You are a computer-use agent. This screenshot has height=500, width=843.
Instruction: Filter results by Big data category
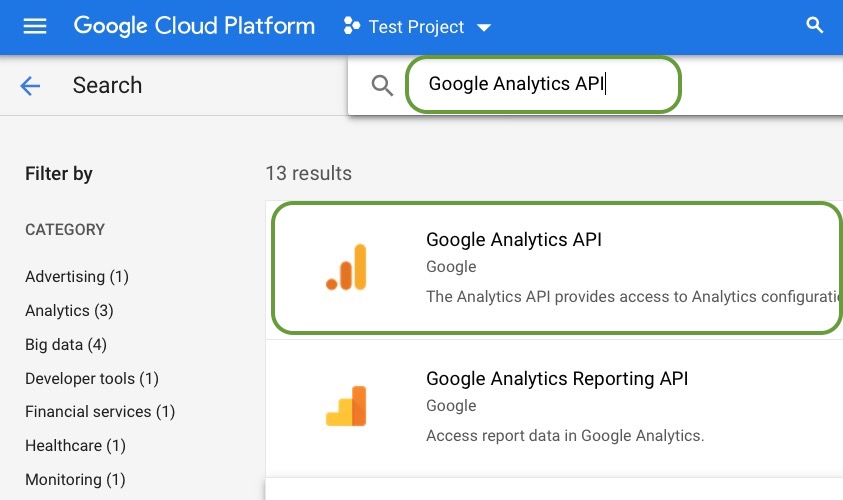pyautogui.click(x=66, y=345)
